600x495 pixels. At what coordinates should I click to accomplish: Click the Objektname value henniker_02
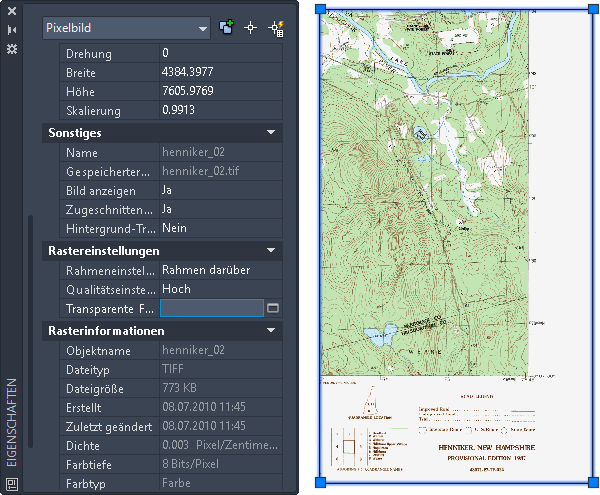tap(221, 350)
